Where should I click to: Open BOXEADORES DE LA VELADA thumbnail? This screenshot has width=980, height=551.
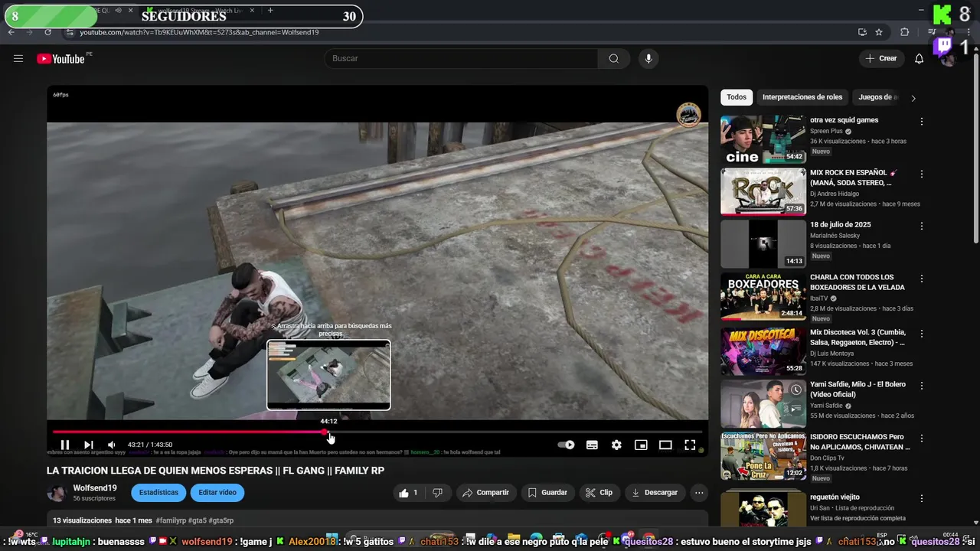(763, 296)
